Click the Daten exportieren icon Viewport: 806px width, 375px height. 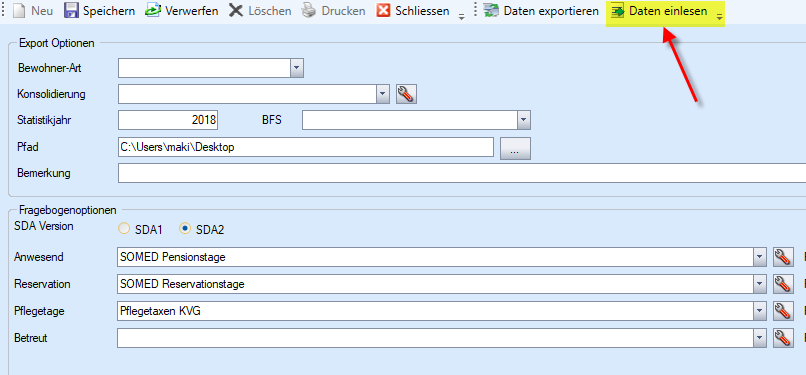click(x=492, y=11)
